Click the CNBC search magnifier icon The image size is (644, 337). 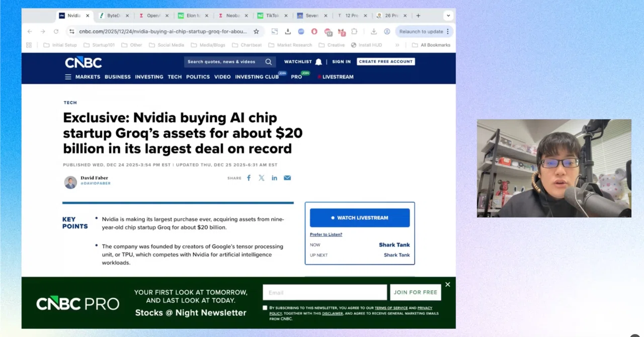click(269, 62)
